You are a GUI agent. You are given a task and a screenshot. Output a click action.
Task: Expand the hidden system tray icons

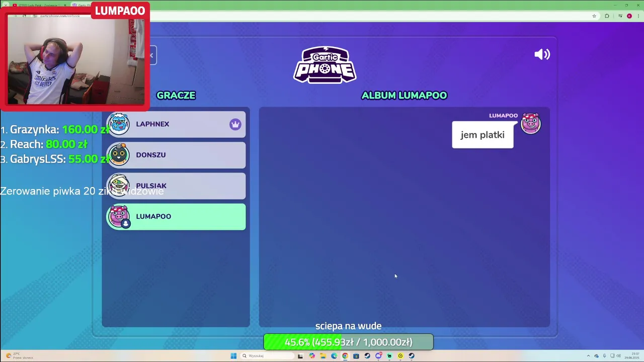point(589,356)
